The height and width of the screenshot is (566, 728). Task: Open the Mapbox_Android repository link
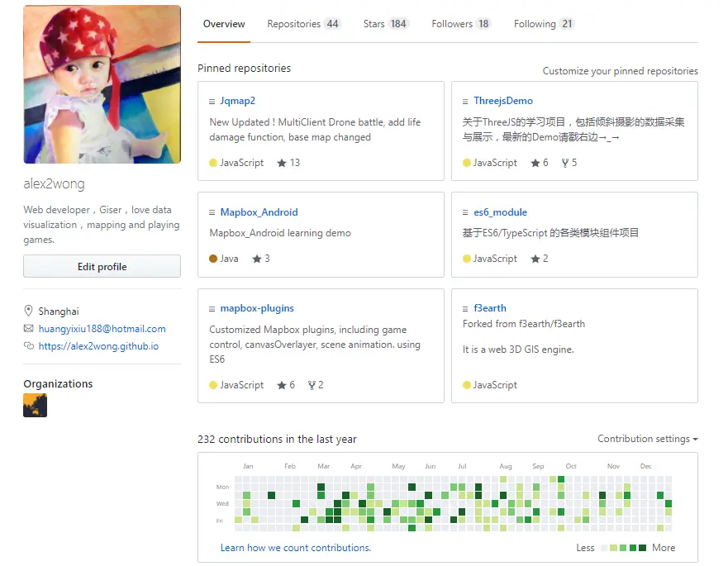tap(259, 212)
